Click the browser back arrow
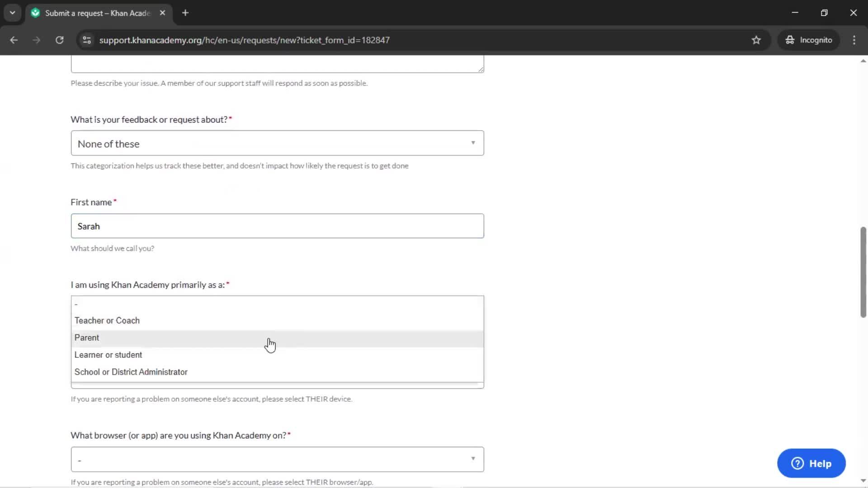The image size is (868, 488). 14,40
